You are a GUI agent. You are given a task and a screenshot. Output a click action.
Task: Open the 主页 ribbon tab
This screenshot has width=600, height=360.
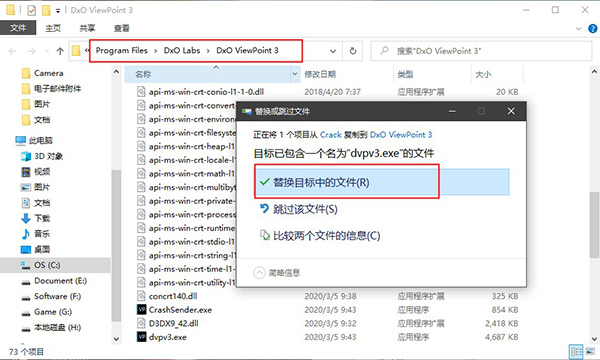tap(53, 28)
